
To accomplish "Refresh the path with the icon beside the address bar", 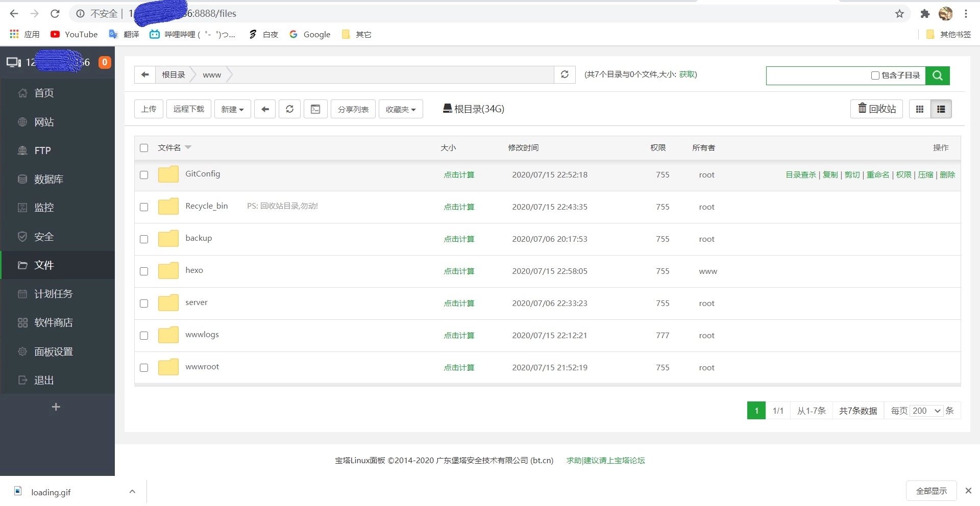I will (565, 74).
